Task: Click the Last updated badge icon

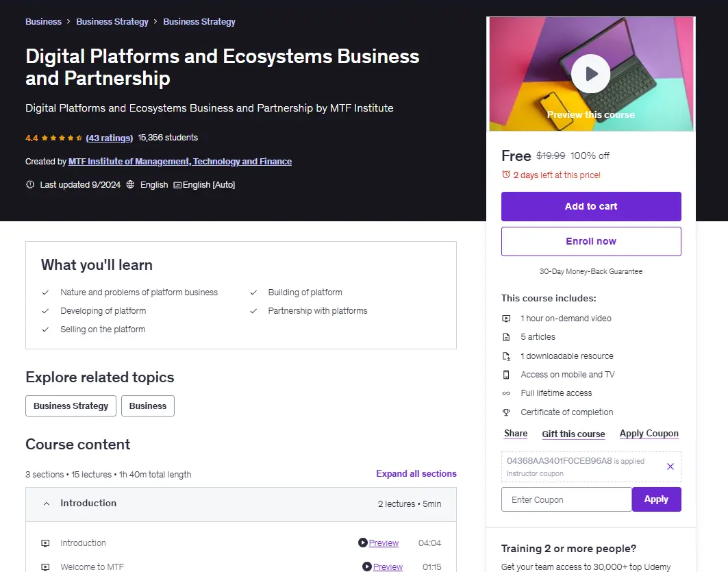Action: pos(30,184)
